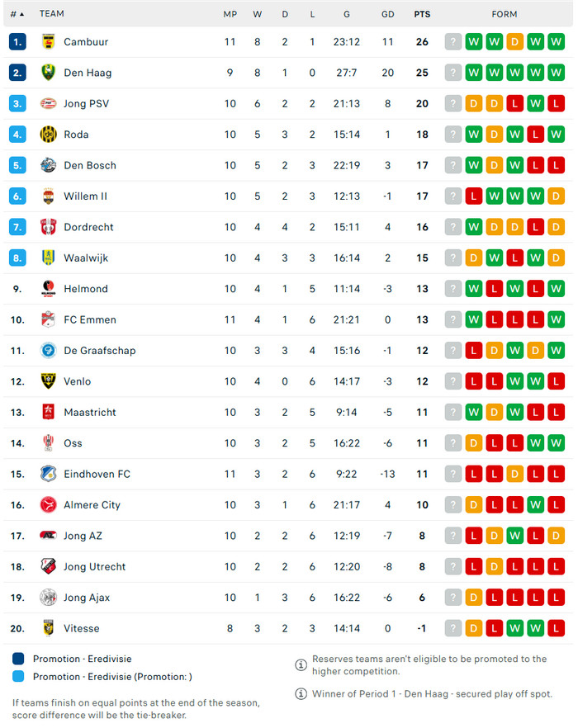Click Vitesse's latest loss form badge
This screenshot has width=578, height=728.
point(557,628)
